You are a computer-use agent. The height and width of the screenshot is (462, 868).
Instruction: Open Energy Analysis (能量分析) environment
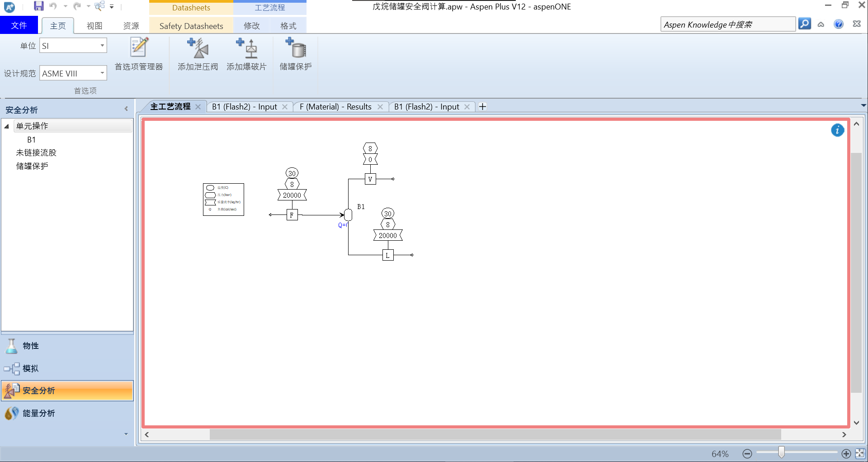pos(67,413)
